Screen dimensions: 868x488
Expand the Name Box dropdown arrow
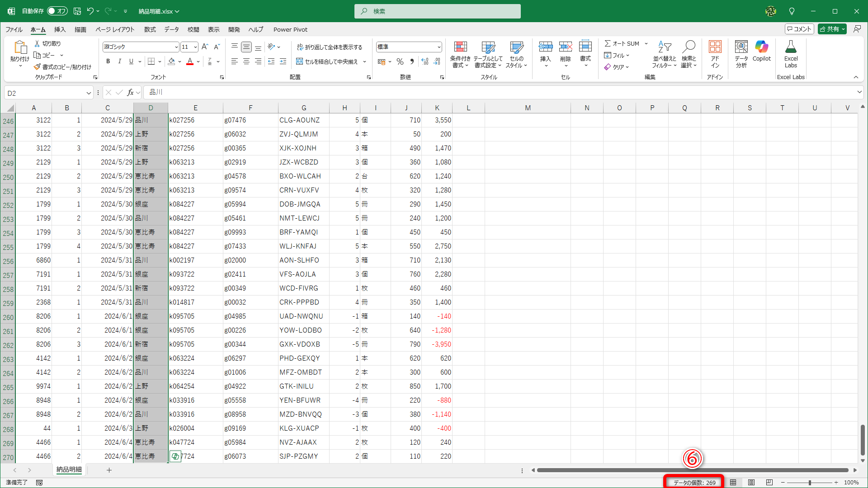(89, 93)
